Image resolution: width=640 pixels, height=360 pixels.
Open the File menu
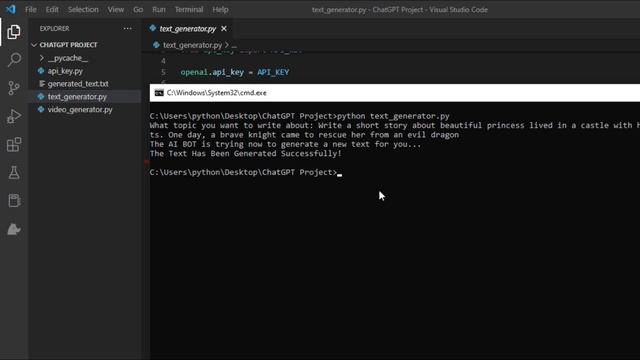pos(31,9)
